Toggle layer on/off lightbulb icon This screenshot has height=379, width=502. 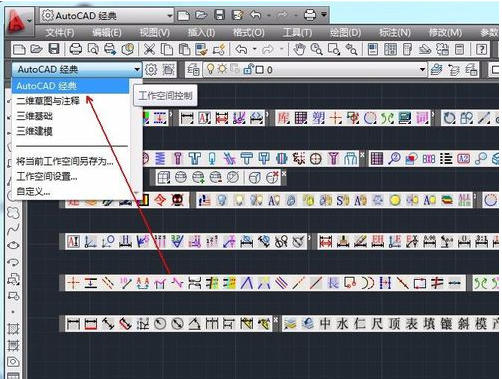[x=210, y=69]
